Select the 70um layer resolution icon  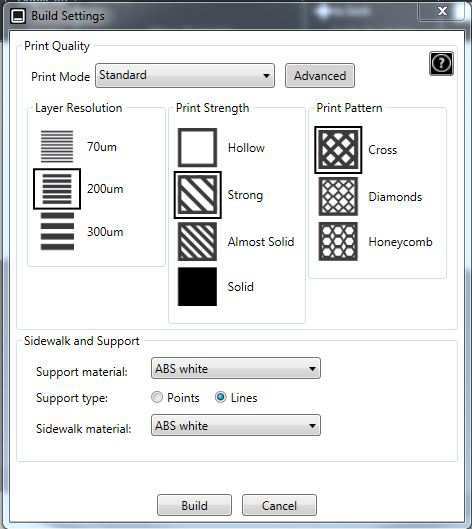pyautogui.click(x=57, y=146)
